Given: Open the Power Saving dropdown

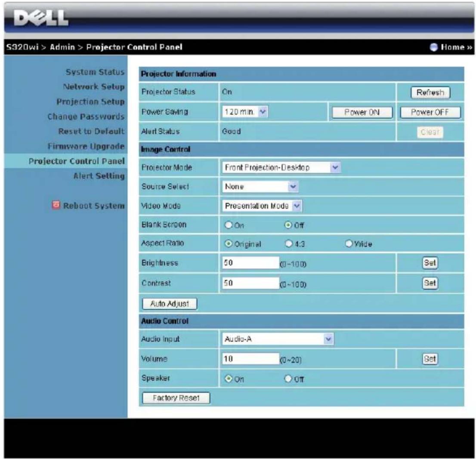Looking at the screenshot, I should coord(245,112).
